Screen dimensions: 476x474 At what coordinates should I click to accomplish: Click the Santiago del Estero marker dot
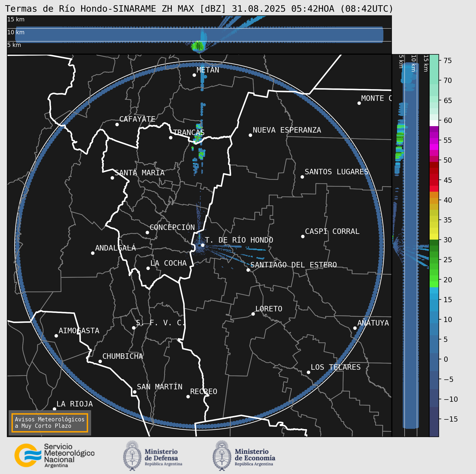tap(248, 270)
